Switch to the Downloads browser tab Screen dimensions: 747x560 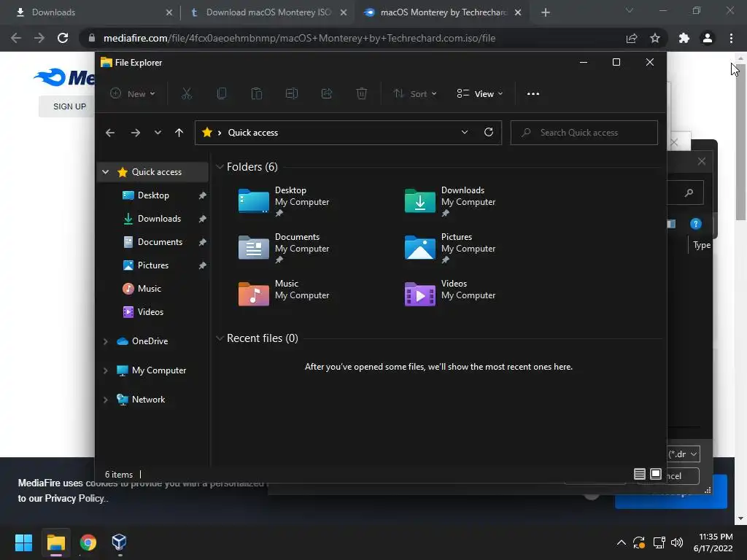90,12
